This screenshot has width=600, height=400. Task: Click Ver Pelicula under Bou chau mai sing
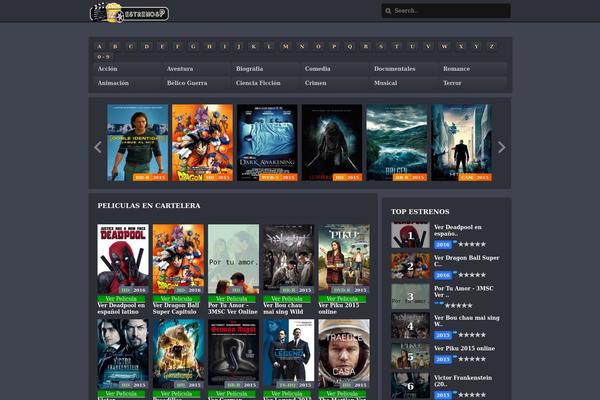pos(287,299)
